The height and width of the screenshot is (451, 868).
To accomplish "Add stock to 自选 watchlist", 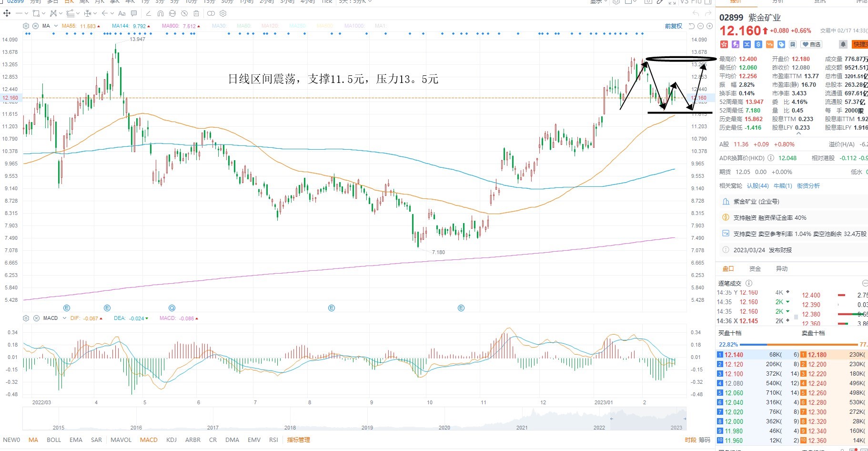I will pos(811,44).
